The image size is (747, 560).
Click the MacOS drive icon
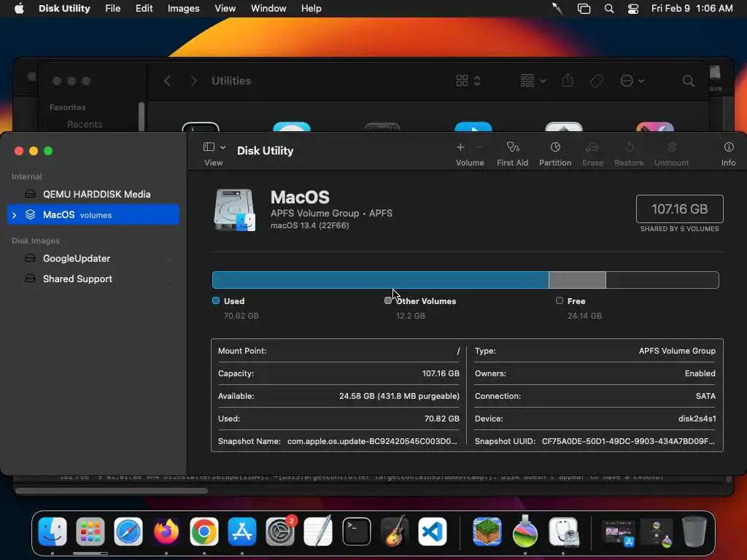[234, 210]
